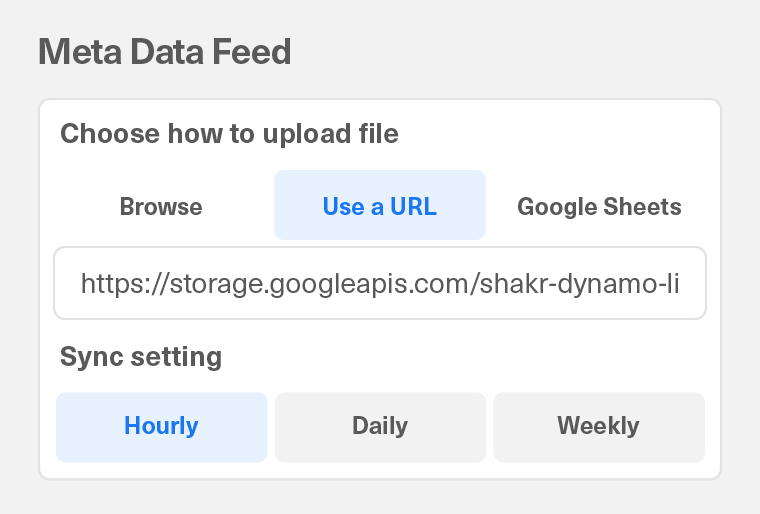Image resolution: width=760 pixels, height=514 pixels.
Task: Enable Daily feed syncing
Action: 380,426
